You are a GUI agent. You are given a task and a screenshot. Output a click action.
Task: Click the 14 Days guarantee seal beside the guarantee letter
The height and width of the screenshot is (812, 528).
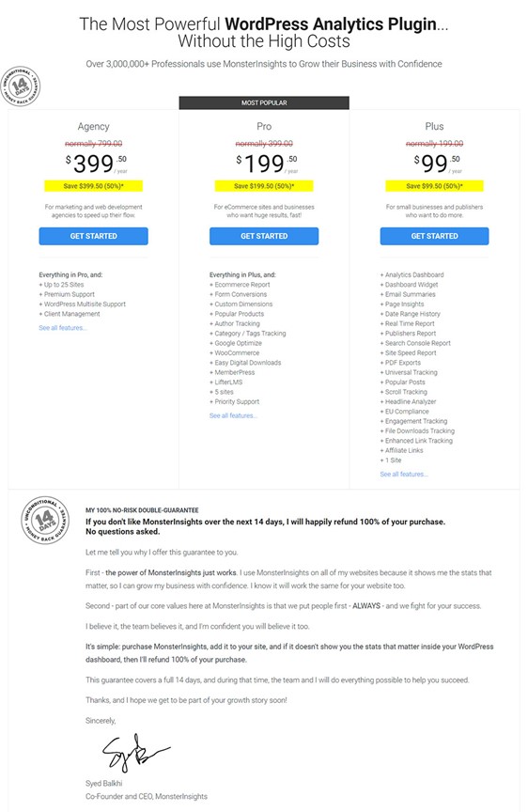[45, 519]
